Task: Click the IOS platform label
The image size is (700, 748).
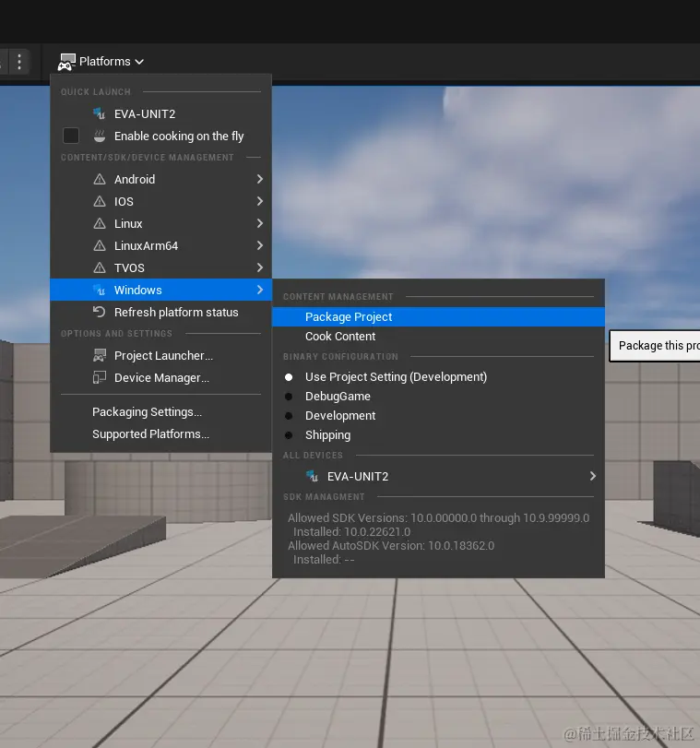Action: tap(124, 202)
